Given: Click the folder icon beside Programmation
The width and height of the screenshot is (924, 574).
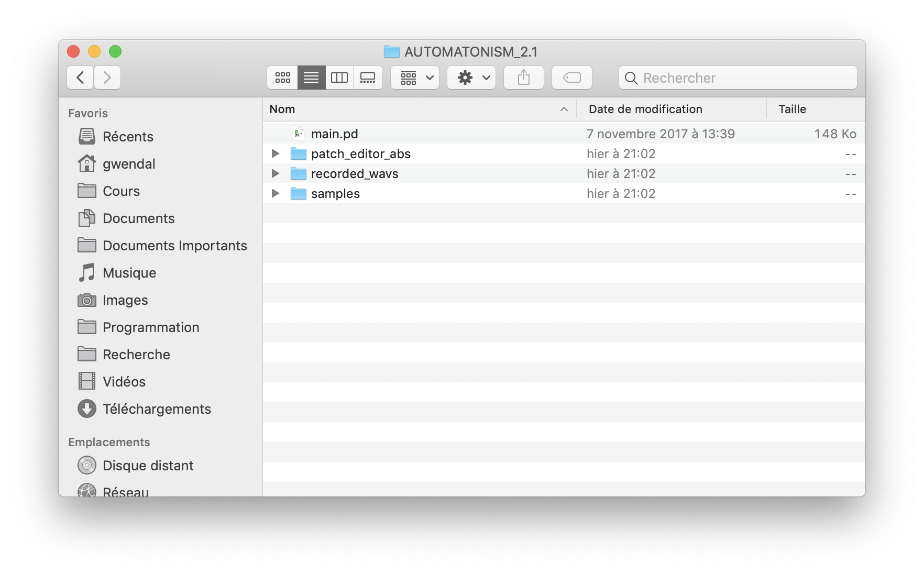Looking at the screenshot, I should [87, 327].
